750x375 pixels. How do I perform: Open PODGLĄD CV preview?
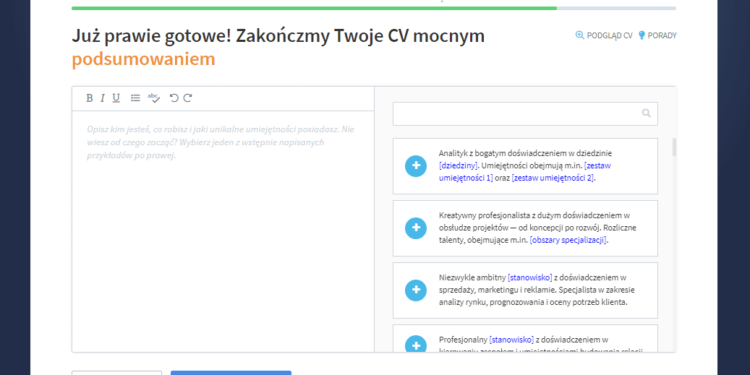604,35
